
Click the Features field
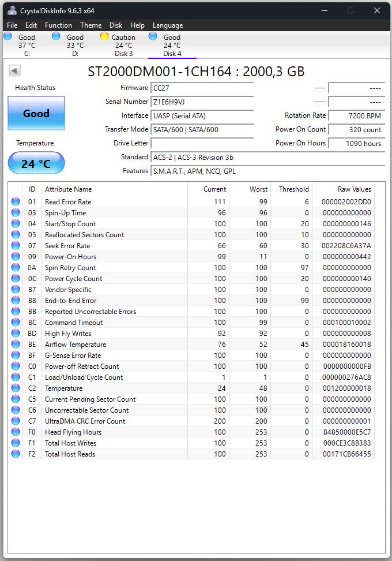coord(268,171)
